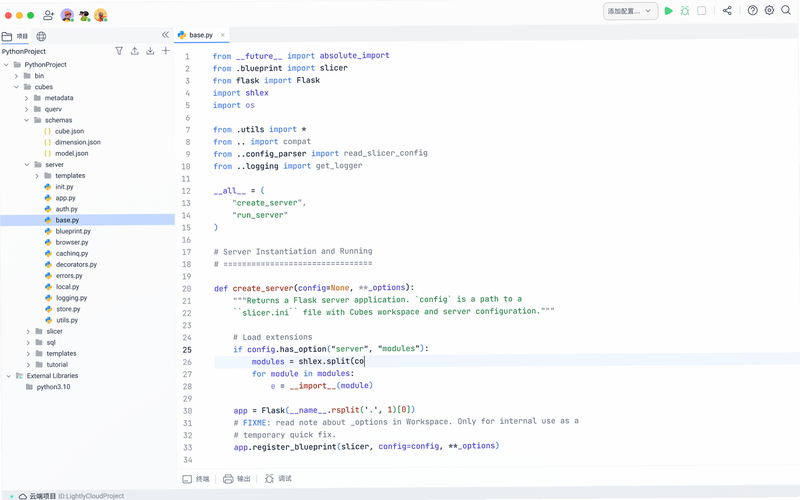
Task: Click the filter icon in project header
Action: [x=119, y=51]
